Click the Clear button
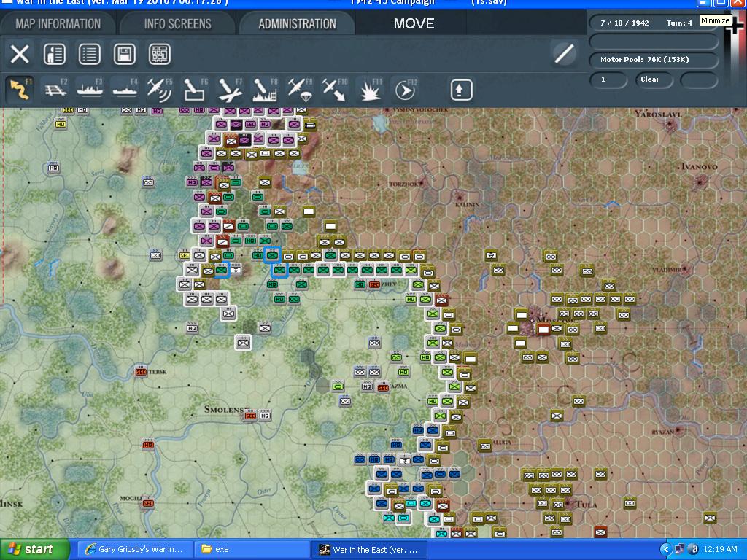This screenshot has width=747, height=560. point(654,79)
